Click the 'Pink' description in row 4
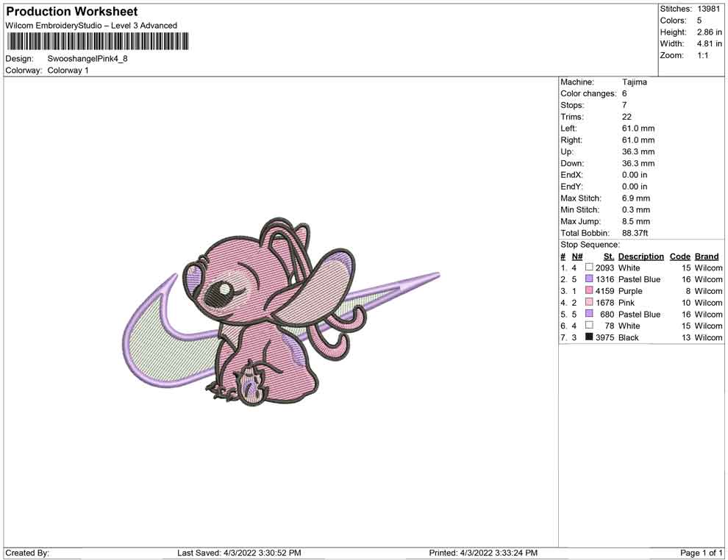728x560 pixels. point(627,303)
